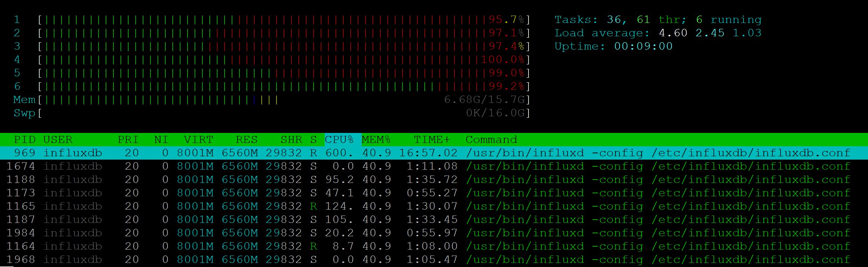Screen dimensions: 868x267
Task: Sort processes by MEM% column
Action: click(x=376, y=140)
